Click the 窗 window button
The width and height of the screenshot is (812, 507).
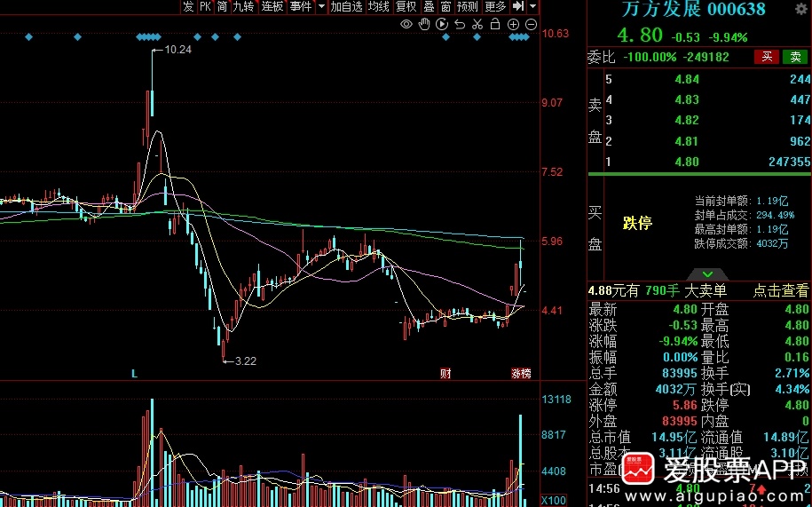(x=445, y=6)
